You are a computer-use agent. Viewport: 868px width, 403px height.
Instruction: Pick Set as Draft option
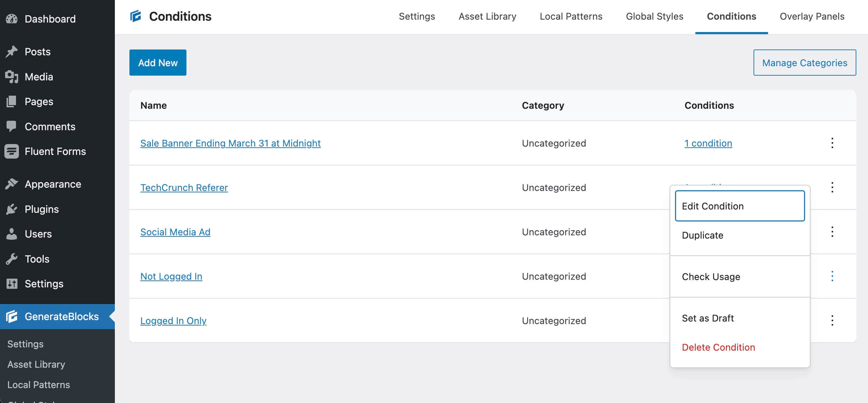pyautogui.click(x=708, y=318)
